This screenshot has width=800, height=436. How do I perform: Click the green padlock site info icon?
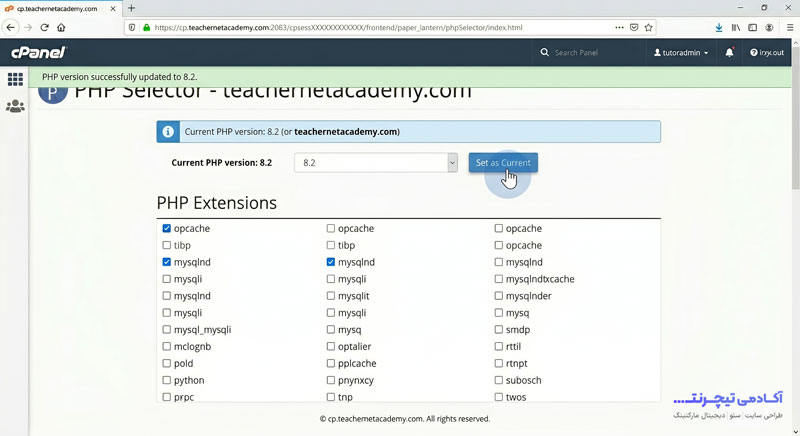coord(146,28)
